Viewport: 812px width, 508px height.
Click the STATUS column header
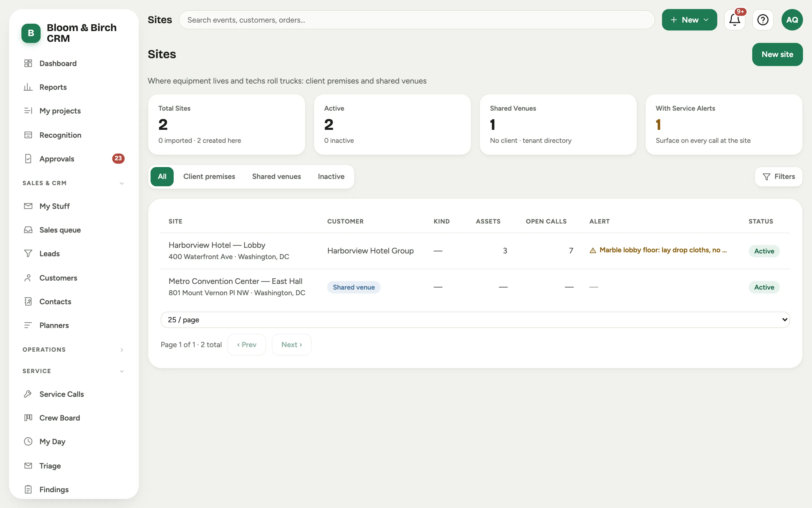pos(761,222)
